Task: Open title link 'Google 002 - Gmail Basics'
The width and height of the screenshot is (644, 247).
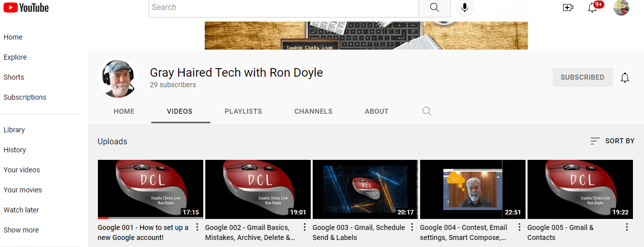Action: [x=250, y=232]
